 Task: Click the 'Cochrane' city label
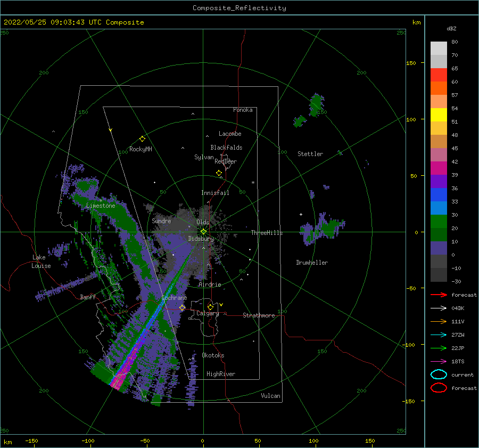(174, 298)
